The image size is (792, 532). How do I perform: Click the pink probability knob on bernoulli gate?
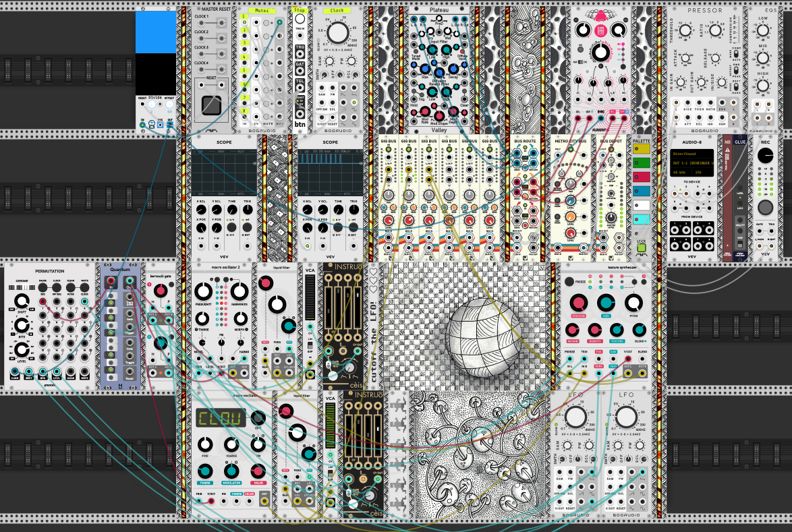pos(160,290)
